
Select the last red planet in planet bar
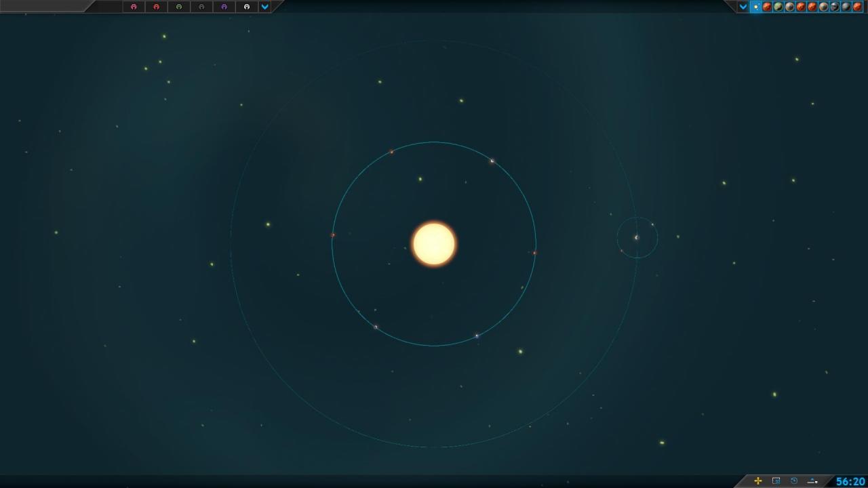[x=857, y=7]
